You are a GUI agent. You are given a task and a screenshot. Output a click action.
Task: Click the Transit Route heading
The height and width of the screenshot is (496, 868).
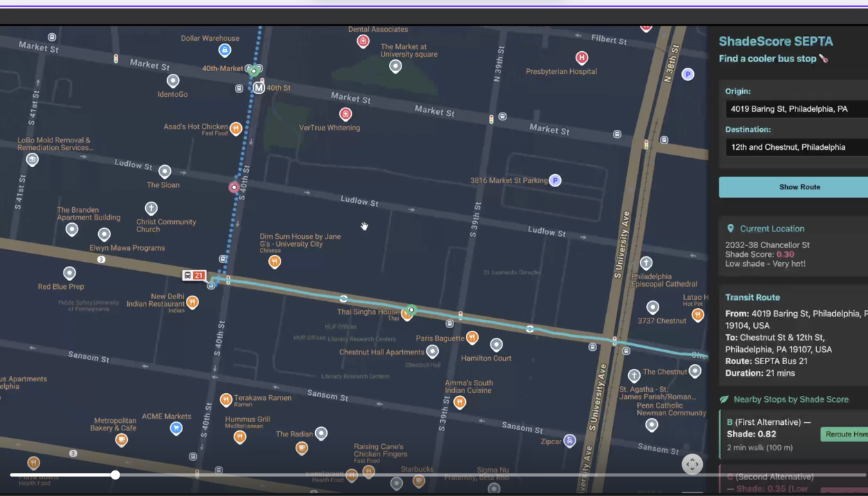click(x=752, y=298)
